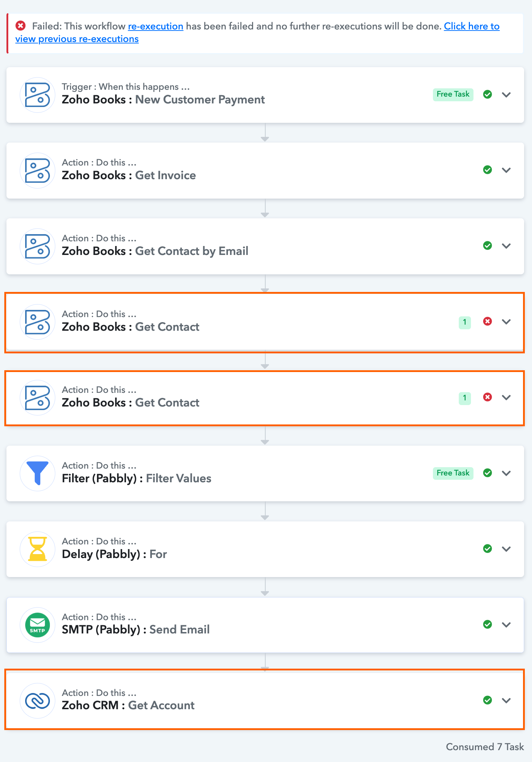
Task: Click the green 1 badge on second Get Contact
Action: pyautogui.click(x=465, y=398)
